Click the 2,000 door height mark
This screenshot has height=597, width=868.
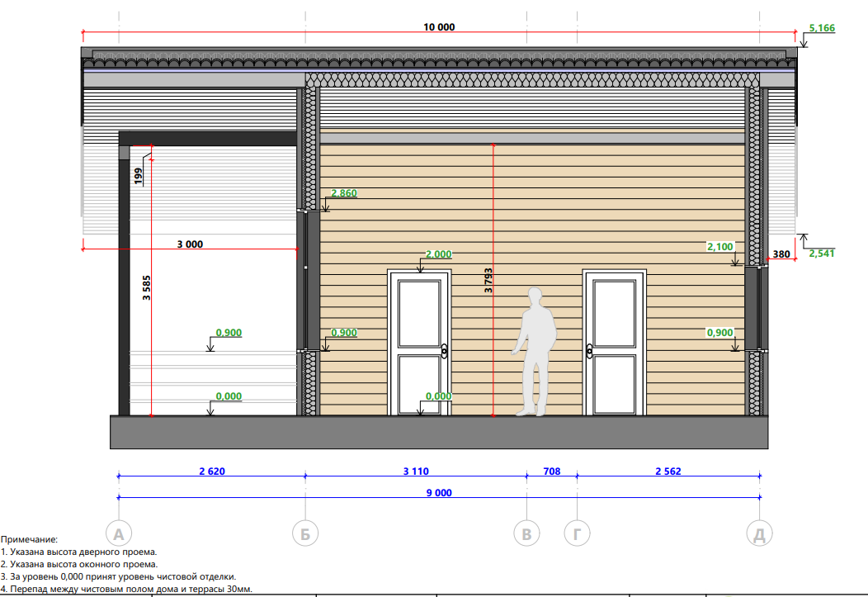click(x=438, y=254)
